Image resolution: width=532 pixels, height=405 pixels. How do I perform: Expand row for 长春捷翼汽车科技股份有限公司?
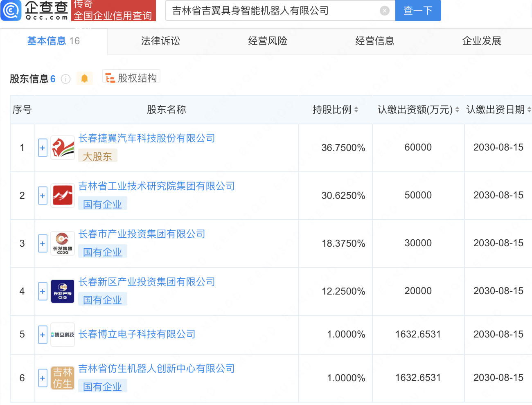coord(43,148)
